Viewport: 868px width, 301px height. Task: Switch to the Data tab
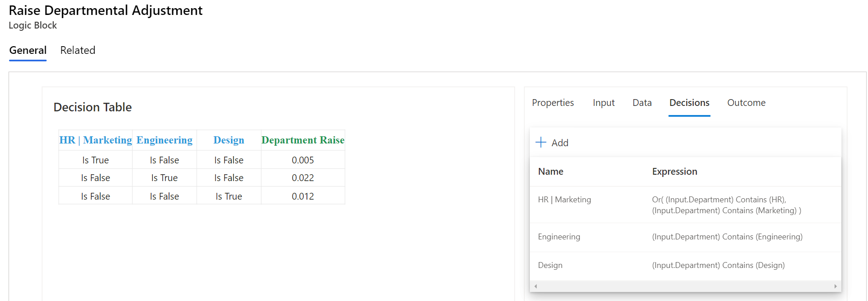[642, 103]
